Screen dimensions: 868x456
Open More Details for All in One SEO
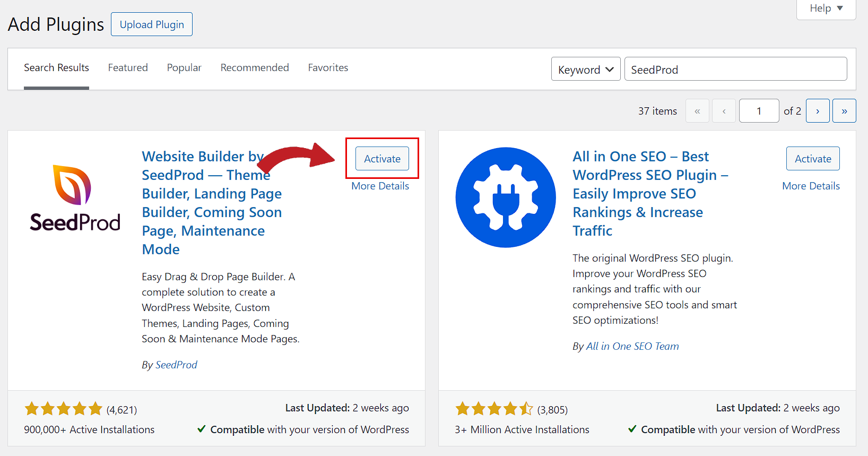811,186
